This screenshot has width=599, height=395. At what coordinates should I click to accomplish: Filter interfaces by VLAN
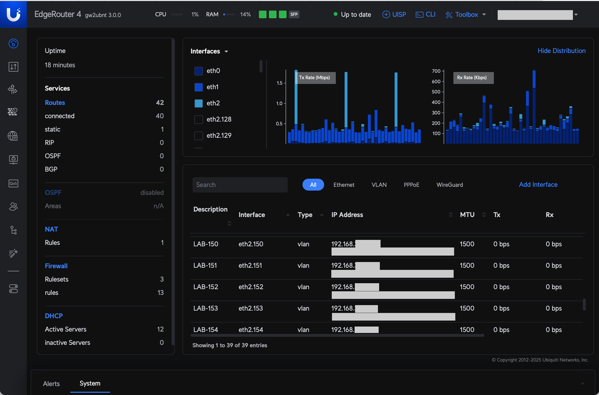[x=379, y=185]
